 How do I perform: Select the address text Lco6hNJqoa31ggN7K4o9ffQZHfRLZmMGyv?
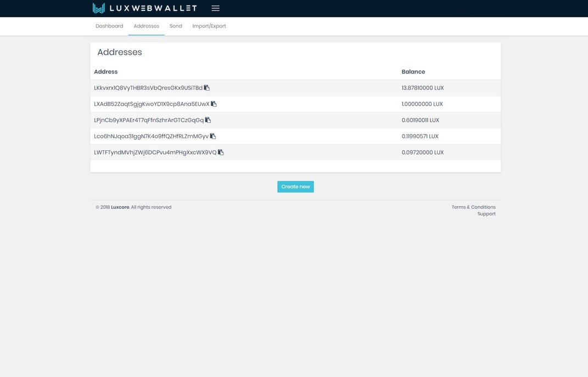[151, 136]
